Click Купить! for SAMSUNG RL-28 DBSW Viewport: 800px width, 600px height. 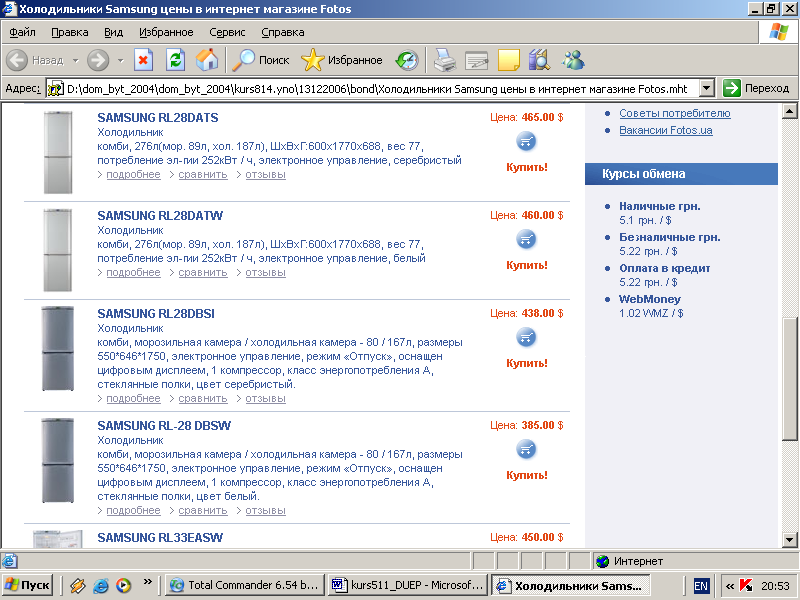pyautogui.click(x=527, y=475)
